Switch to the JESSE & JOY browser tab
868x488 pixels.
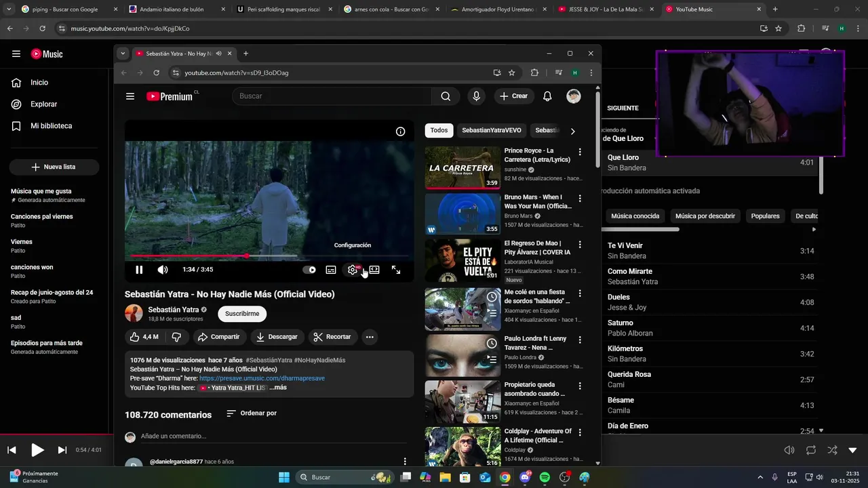coord(606,9)
